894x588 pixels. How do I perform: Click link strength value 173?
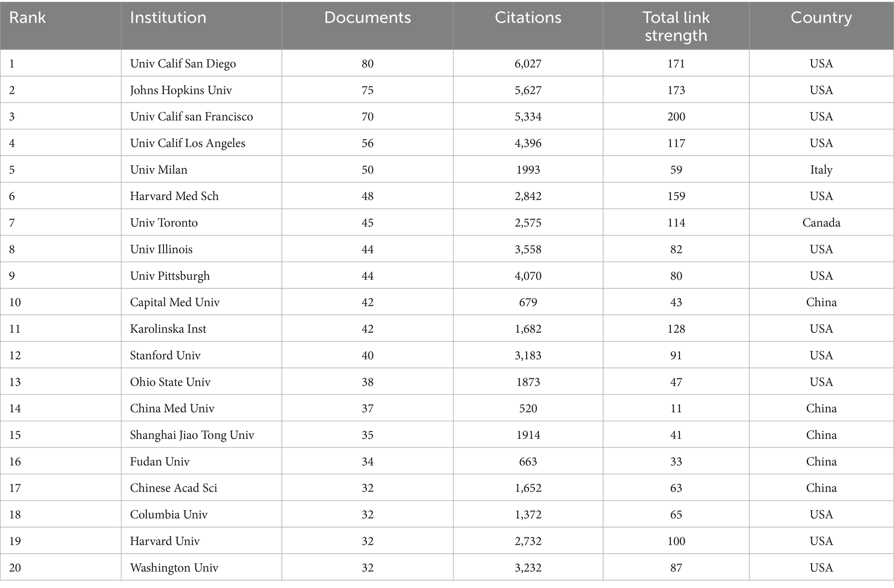tap(676, 90)
